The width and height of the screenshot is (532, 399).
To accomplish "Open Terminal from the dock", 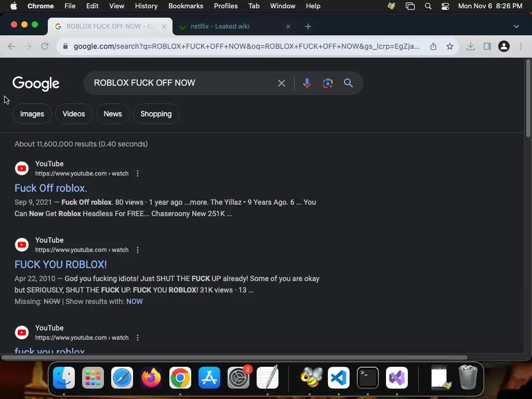I will click(x=368, y=378).
